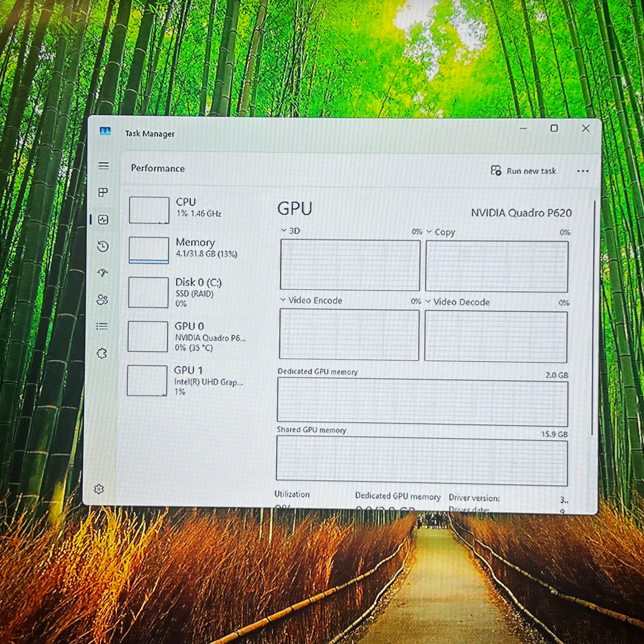Click the 3D engine usage graph
The width and height of the screenshot is (644, 644).
pos(350,265)
